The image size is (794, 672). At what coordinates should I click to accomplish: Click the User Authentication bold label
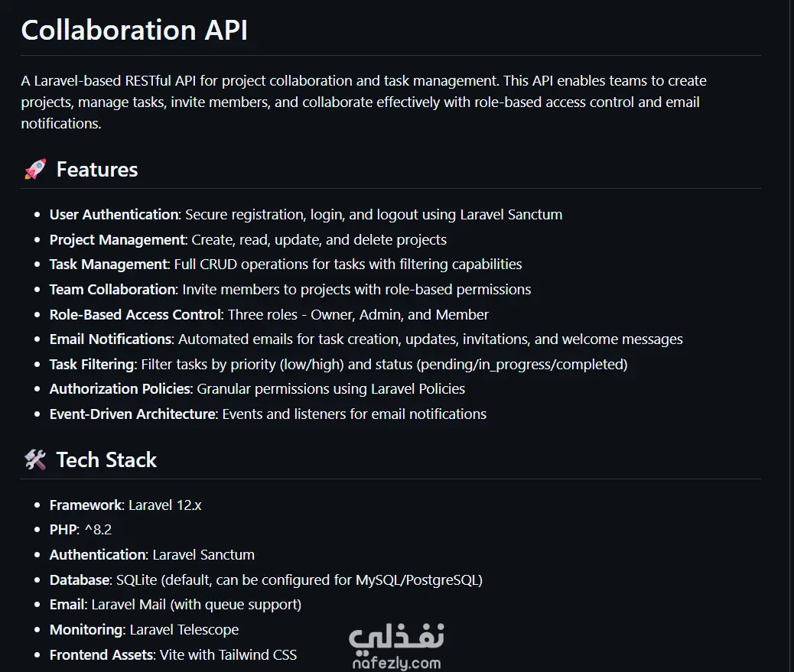(x=114, y=215)
